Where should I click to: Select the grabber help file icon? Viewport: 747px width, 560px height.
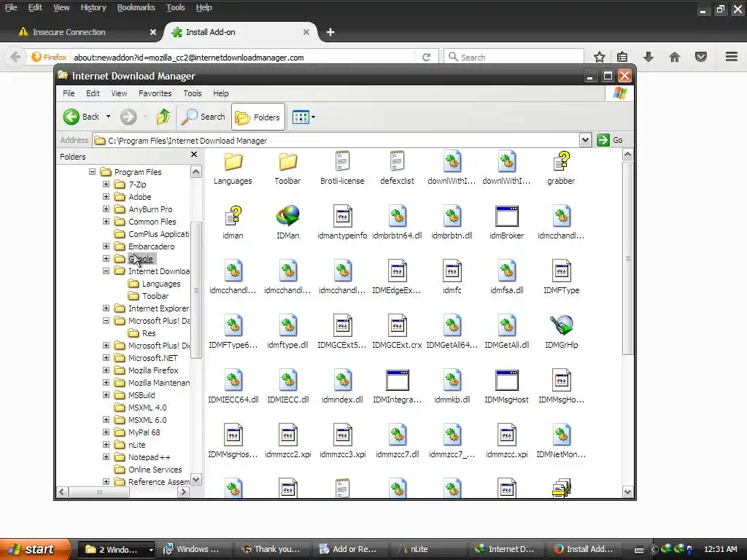(x=561, y=162)
